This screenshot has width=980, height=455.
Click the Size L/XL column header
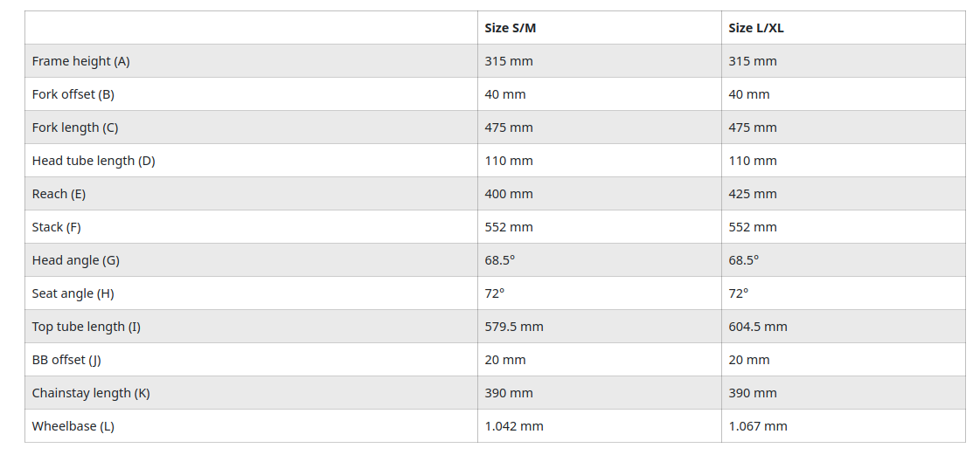(755, 28)
